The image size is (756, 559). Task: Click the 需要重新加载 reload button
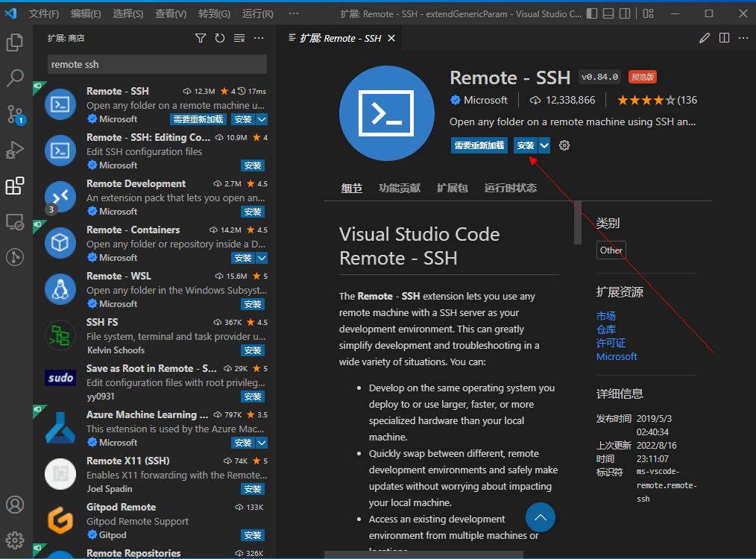pos(478,145)
